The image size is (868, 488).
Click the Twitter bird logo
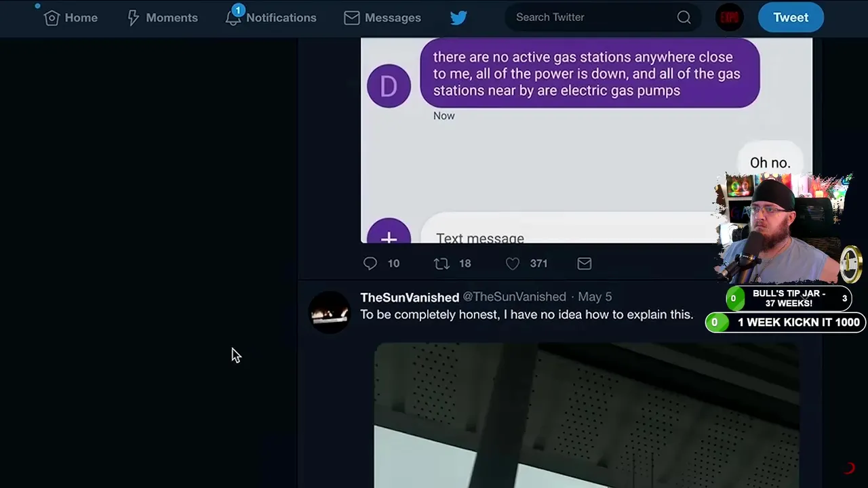click(x=458, y=18)
